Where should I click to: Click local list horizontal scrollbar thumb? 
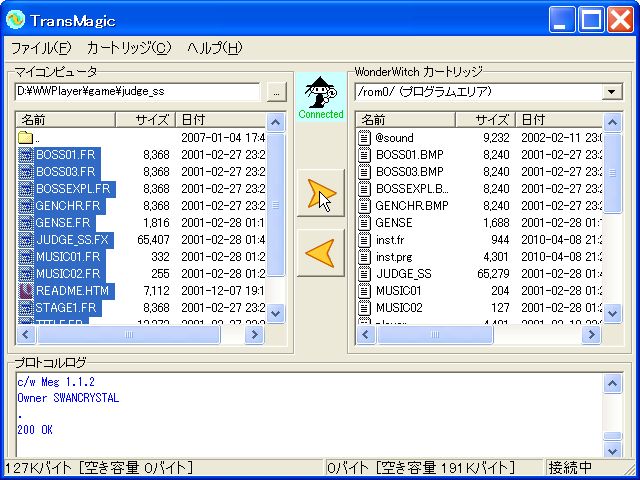coord(129,335)
